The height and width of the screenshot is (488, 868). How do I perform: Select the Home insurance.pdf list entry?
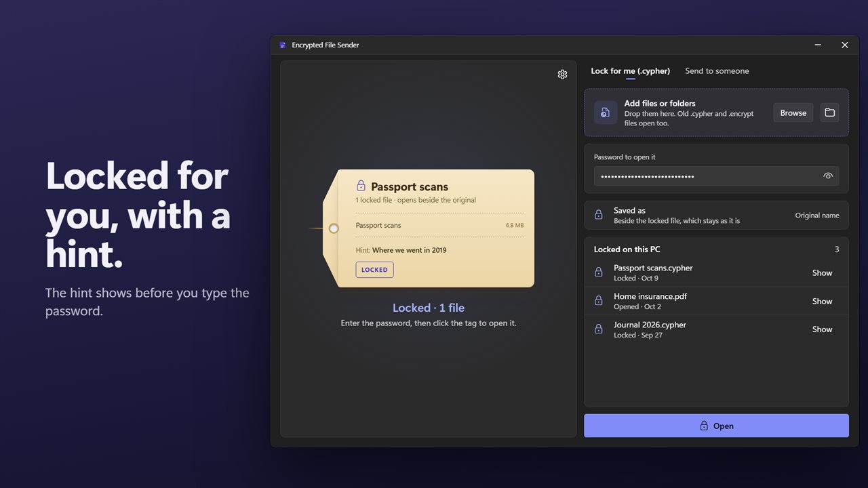(716, 301)
